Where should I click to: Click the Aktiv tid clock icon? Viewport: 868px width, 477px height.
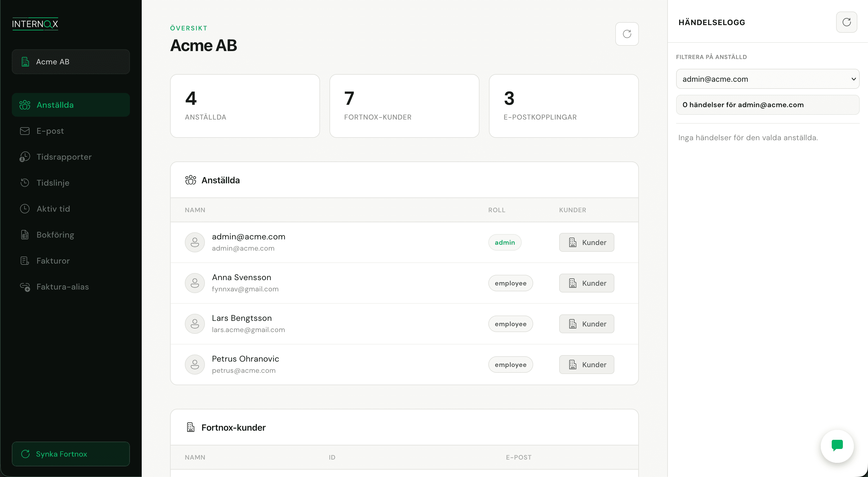pyautogui.click(x=25, y=208)
